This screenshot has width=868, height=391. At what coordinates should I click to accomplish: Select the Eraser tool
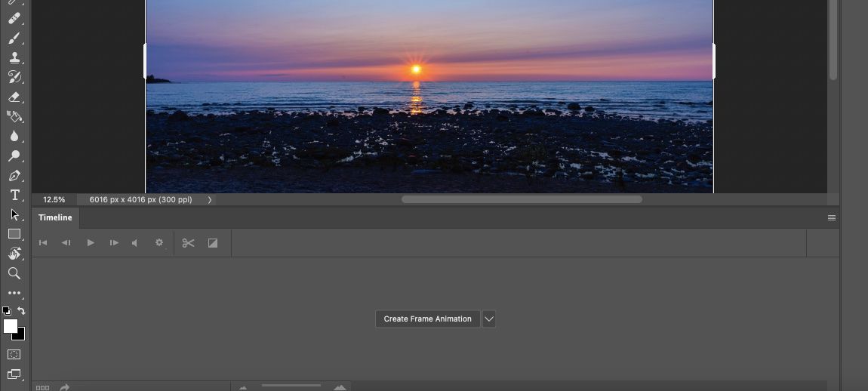[14, 97]
